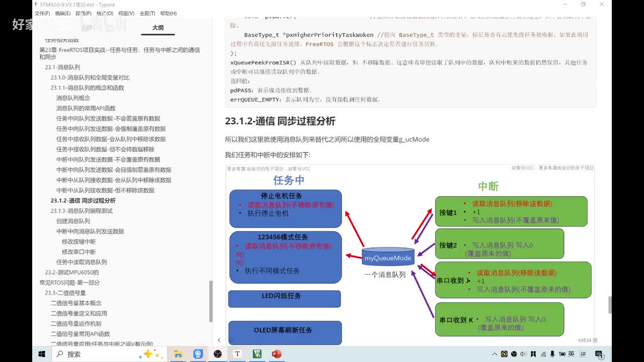Viewport: 644px width, 362px height.
Task: Open the green V app in taskbar
Action: (257, 354)
